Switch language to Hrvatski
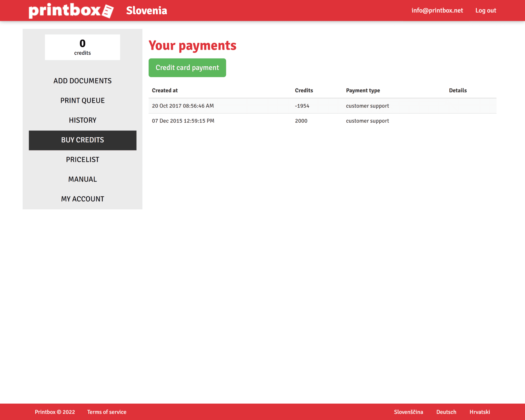The height and width of the screenshot is (420, 525). [x=479, y=412]
